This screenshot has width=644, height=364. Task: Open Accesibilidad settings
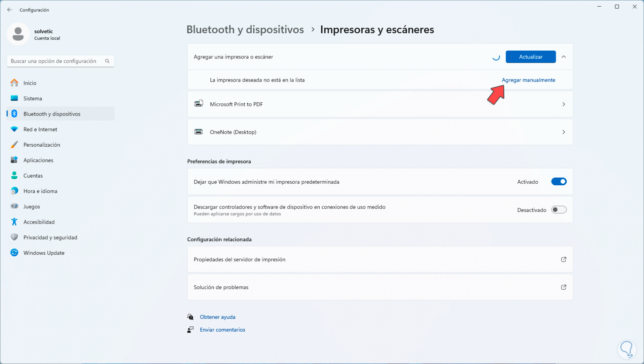click(39, 222)
